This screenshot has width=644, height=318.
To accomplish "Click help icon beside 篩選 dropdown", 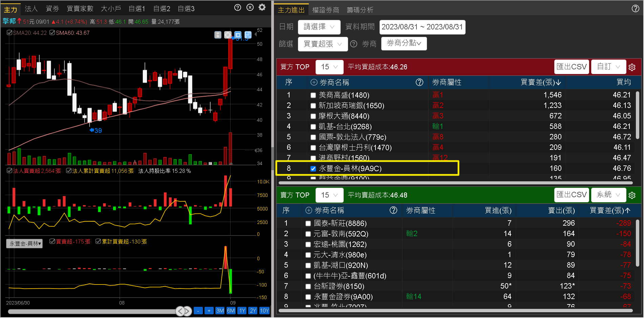I will click(x=353, y=44).
